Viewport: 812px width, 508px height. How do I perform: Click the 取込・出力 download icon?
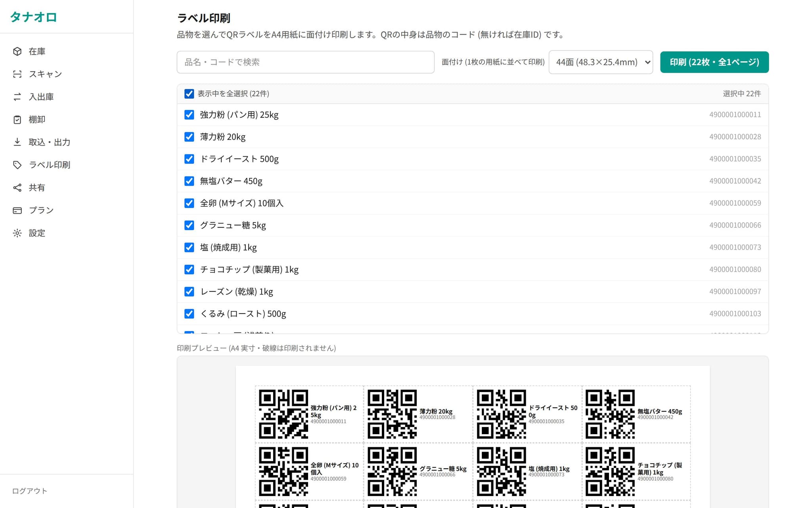tap(17, 142)
